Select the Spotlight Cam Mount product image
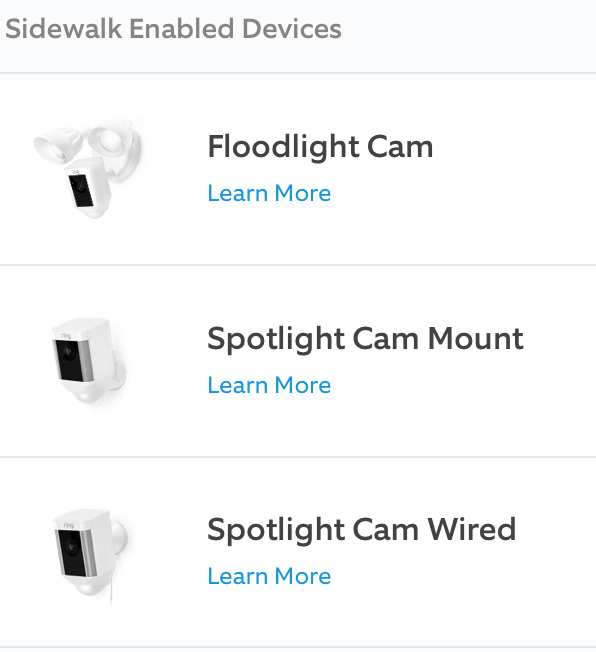The image size is (596, 652). pyautogui.click(x=89, y=360)
